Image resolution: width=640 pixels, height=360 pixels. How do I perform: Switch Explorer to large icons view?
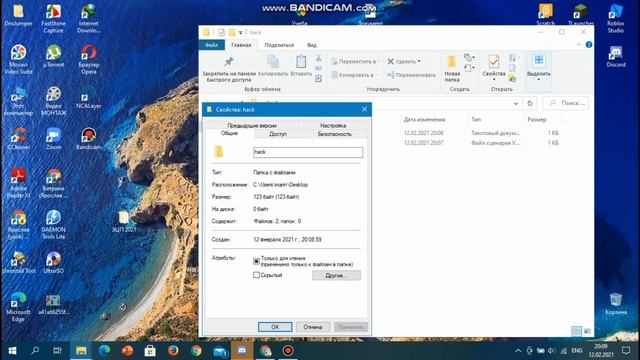587,331
